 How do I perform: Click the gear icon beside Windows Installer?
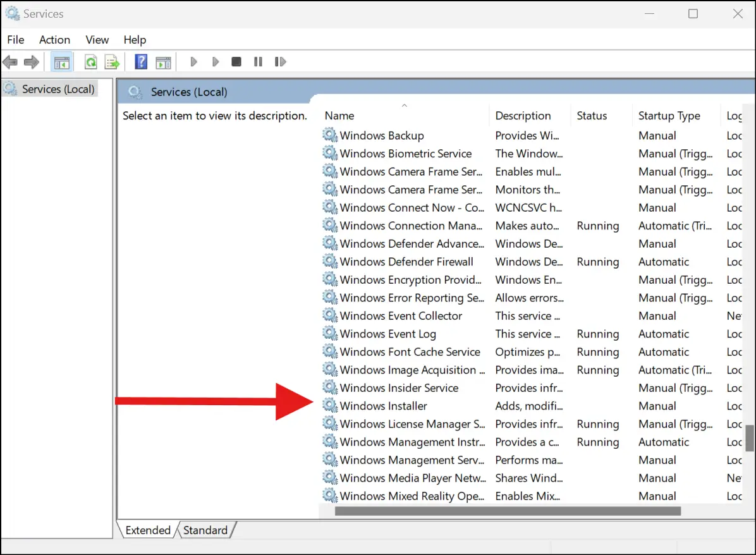(329, 406)
